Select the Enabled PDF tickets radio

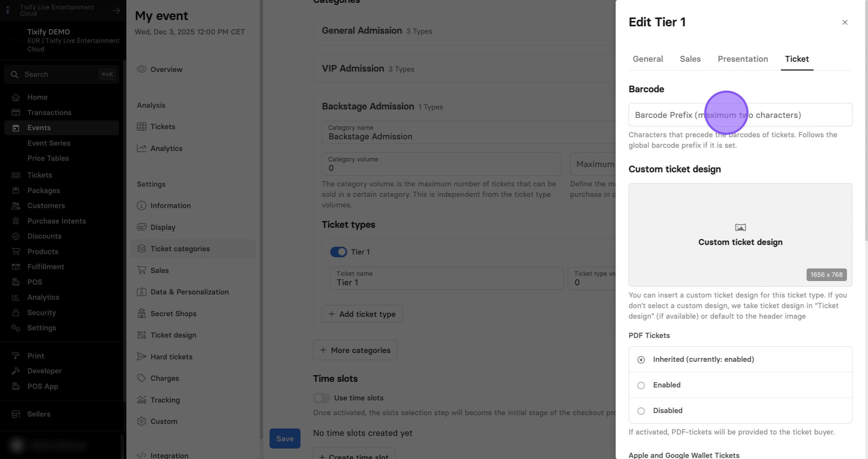click(641, 385)
